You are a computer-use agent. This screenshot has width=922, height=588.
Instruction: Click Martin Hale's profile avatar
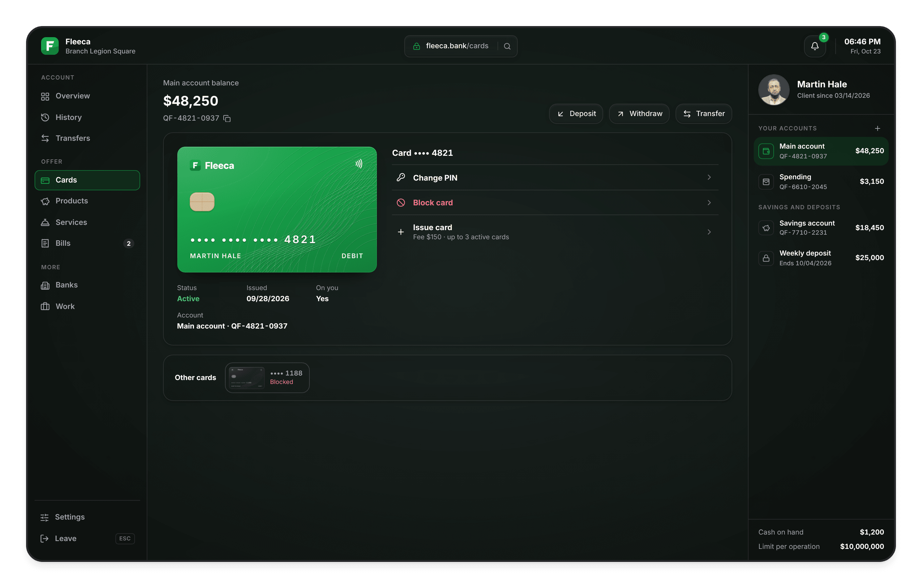coord(774,90)
